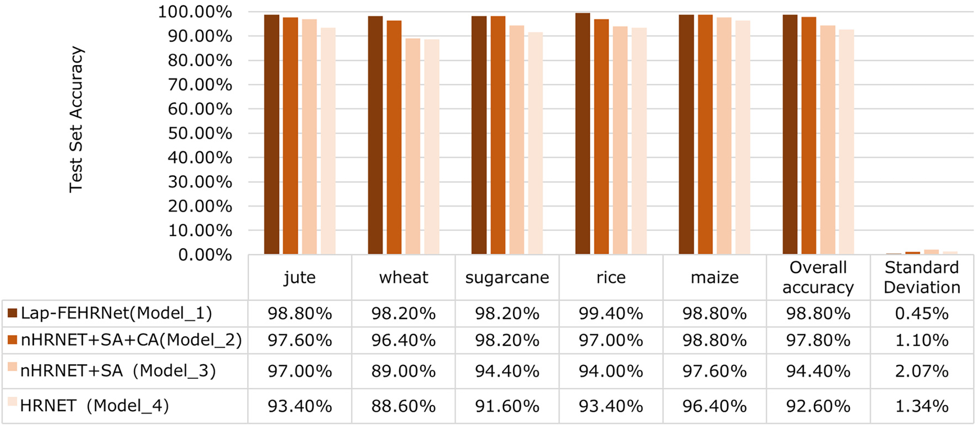The height and width of the screenshot is (426, 980).
Task: Click the 89.00% wheat cell
Action: [x=403, y=371]
